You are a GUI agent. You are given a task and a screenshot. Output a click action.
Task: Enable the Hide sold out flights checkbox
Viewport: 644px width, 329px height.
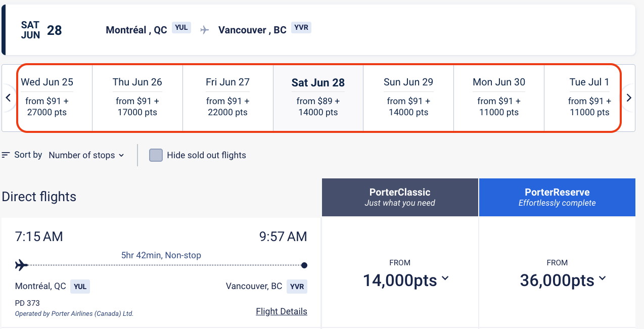[x=156, y=155]
